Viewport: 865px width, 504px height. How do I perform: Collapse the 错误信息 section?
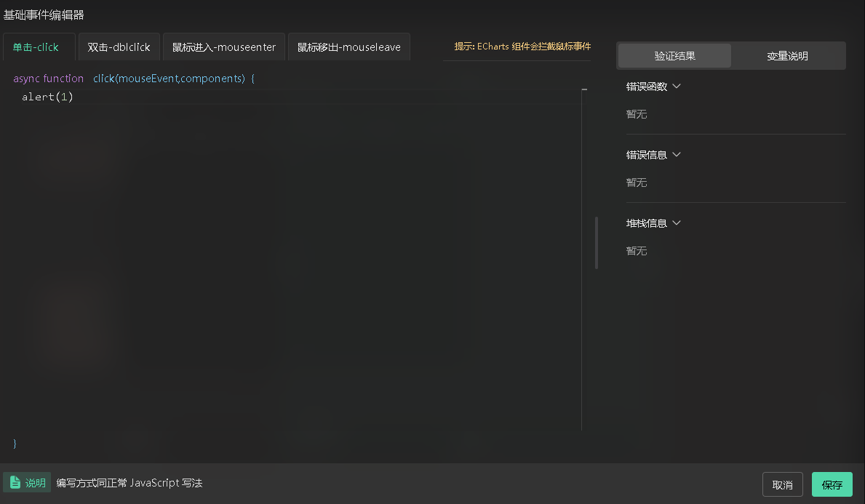click(653, 155)
